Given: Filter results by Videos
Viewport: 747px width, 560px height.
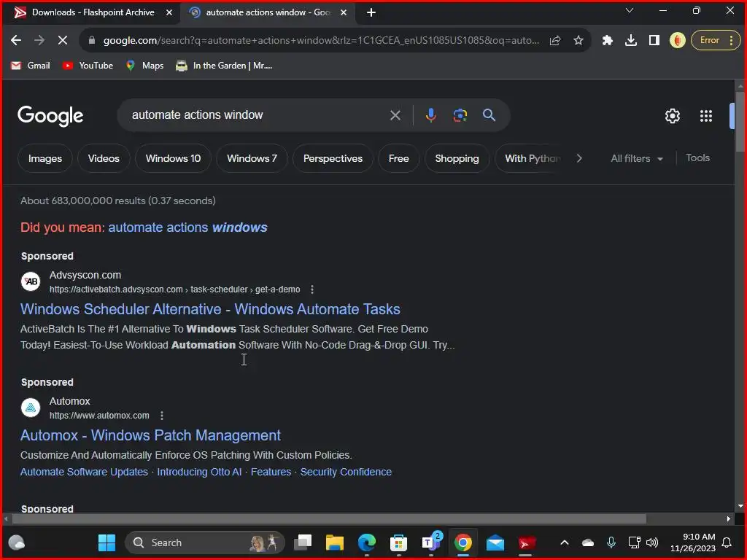Looking at the screenshot, I should tap(104, 158).
